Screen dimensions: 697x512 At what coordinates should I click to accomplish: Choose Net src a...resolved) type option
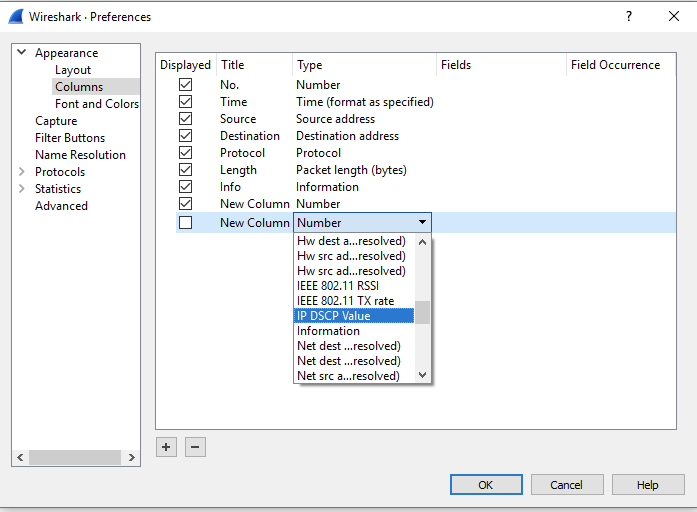coord(354,376)
